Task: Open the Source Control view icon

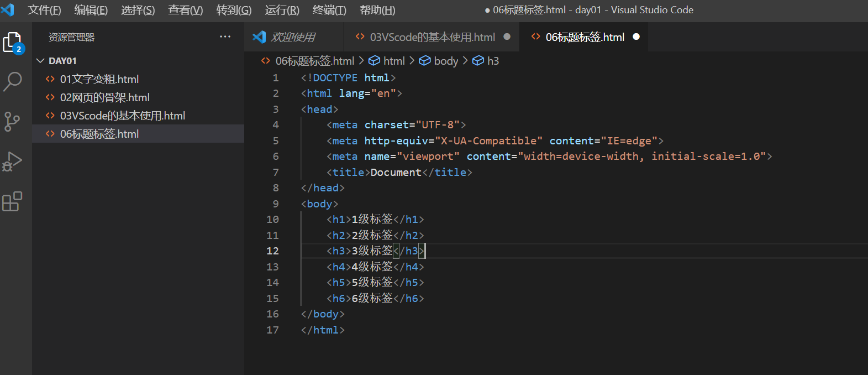Action: pyautogui.click(x=12, y=122)
